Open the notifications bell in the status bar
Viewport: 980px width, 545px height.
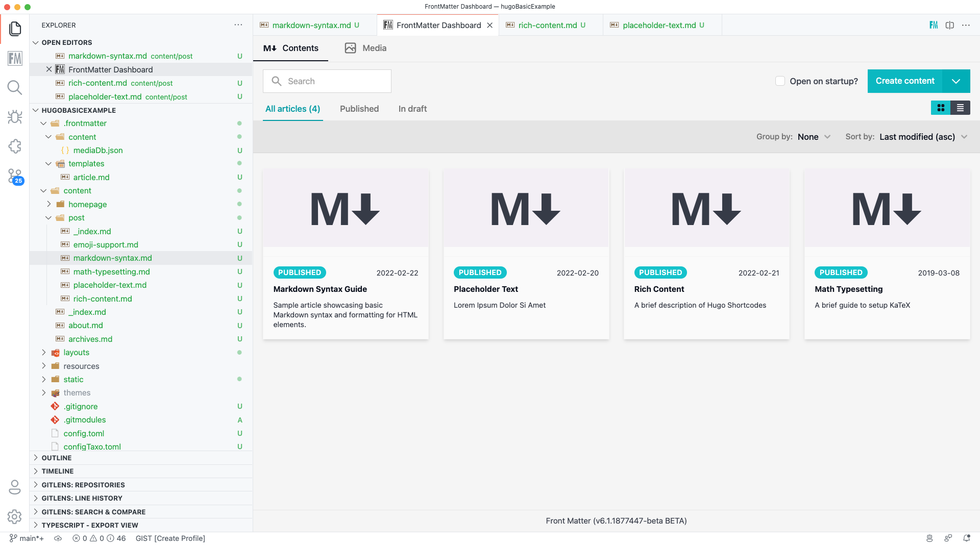click(967, 538)
